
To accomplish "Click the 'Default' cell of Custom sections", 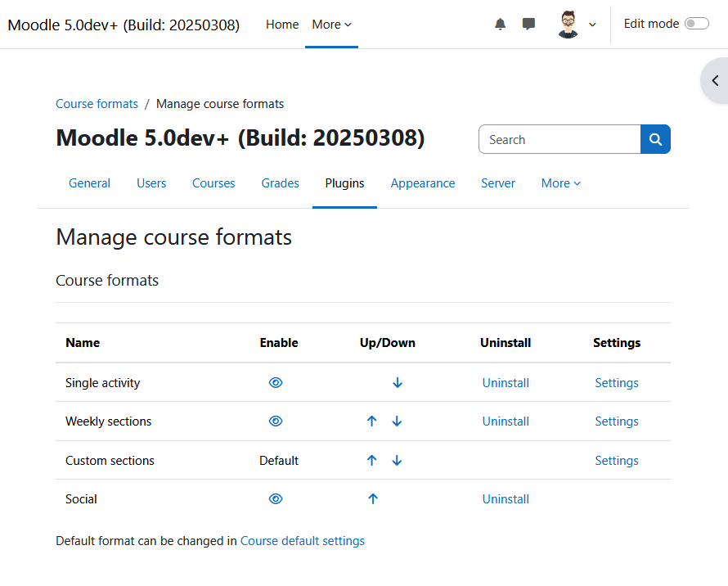I will (279, 461).
